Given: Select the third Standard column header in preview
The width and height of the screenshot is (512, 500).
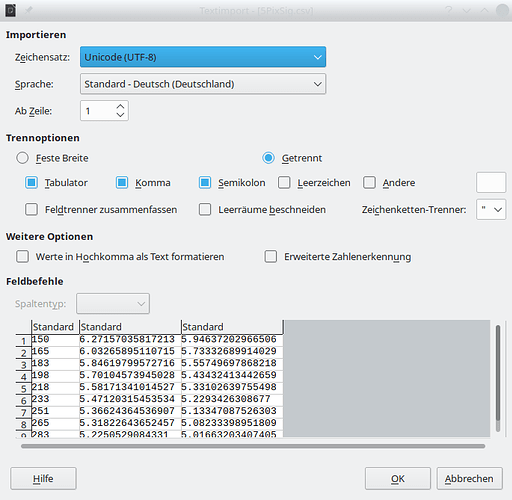Looking at the screenshot, I should coord(232,327).
